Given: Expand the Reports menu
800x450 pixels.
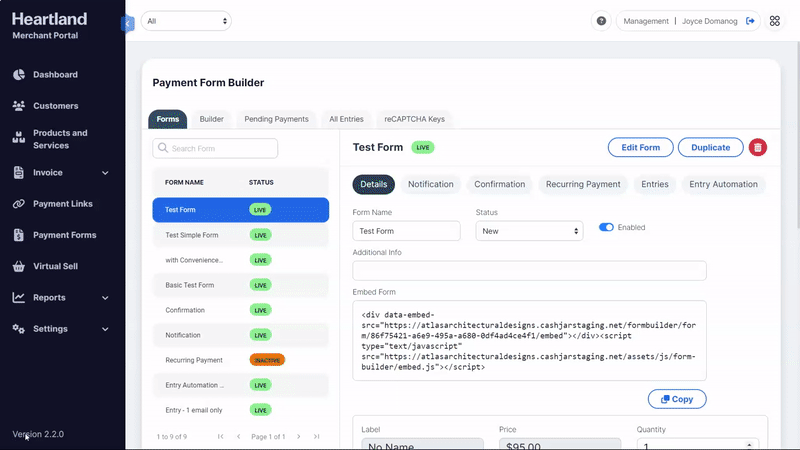Looking at the screenshot, I should [x=60, y=298].
